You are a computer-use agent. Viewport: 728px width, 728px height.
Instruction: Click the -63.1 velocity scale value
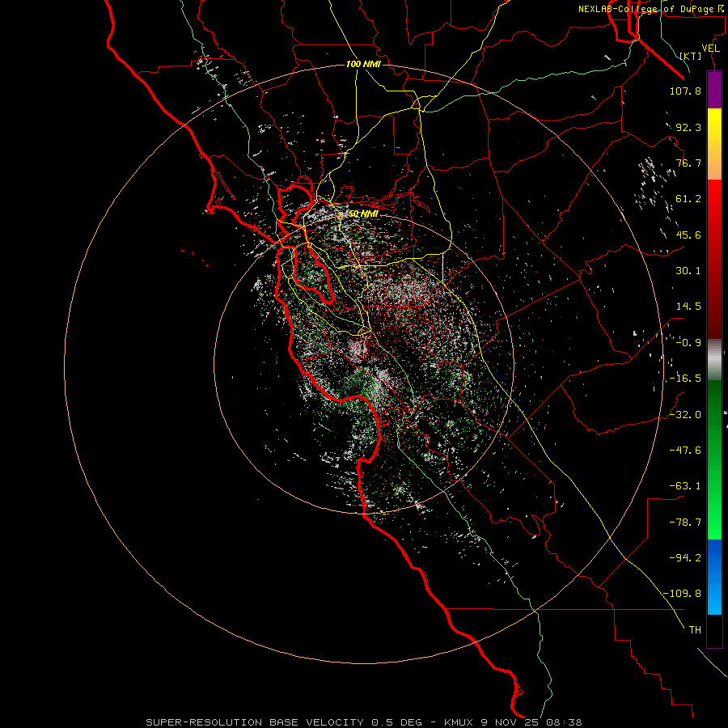[685, 486]
